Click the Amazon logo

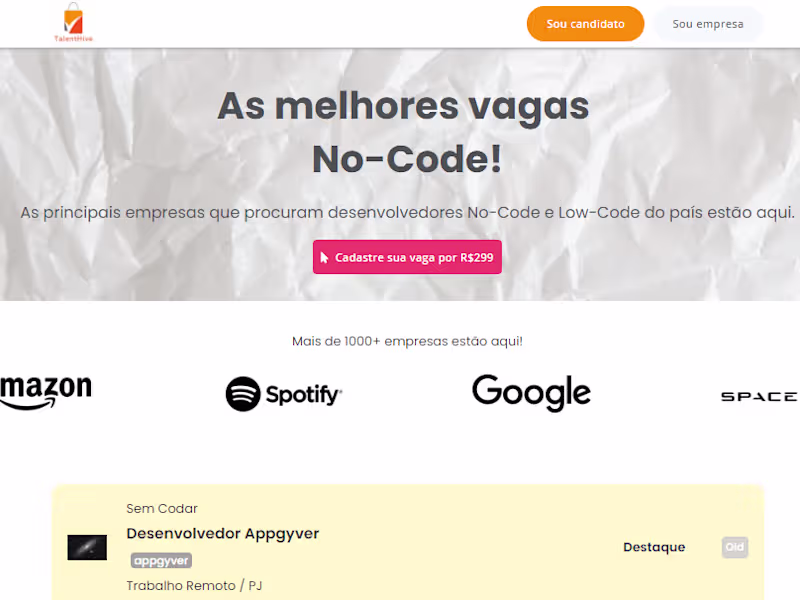click(x=46, y=392)
